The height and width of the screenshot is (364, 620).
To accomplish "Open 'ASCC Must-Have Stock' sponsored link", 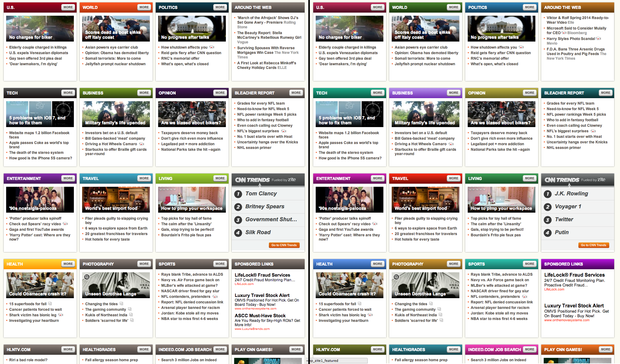I will click(260, 316).
